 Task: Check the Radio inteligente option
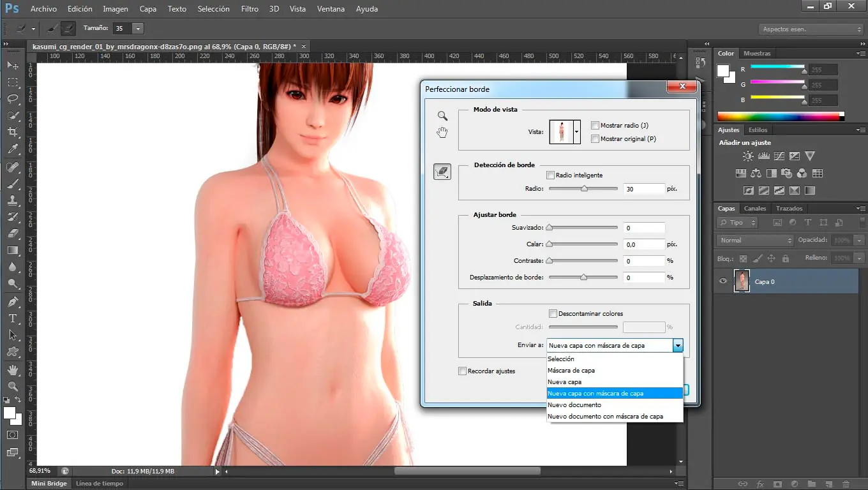(551, 175)
